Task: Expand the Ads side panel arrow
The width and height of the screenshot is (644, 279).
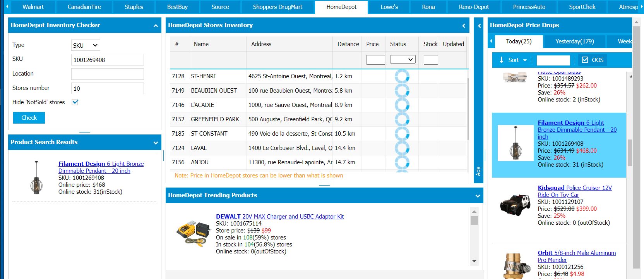Action: click(479, 26)
